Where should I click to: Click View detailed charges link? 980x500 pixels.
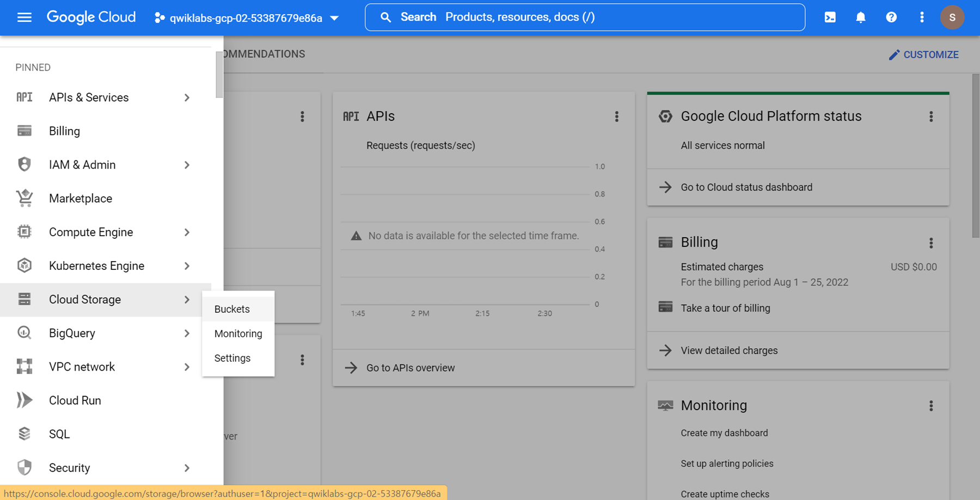729,350
